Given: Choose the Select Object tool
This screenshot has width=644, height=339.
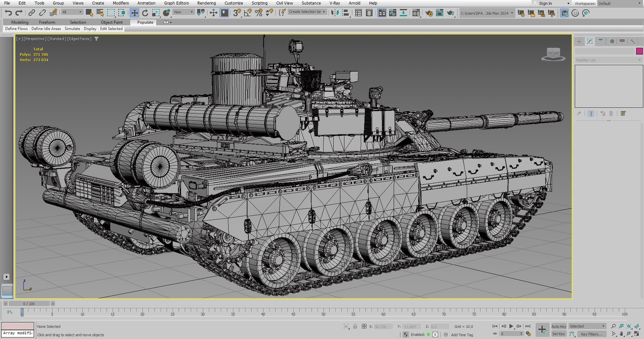Looking at the screenshot, I should pyautogui.click(x=89, y=13).
